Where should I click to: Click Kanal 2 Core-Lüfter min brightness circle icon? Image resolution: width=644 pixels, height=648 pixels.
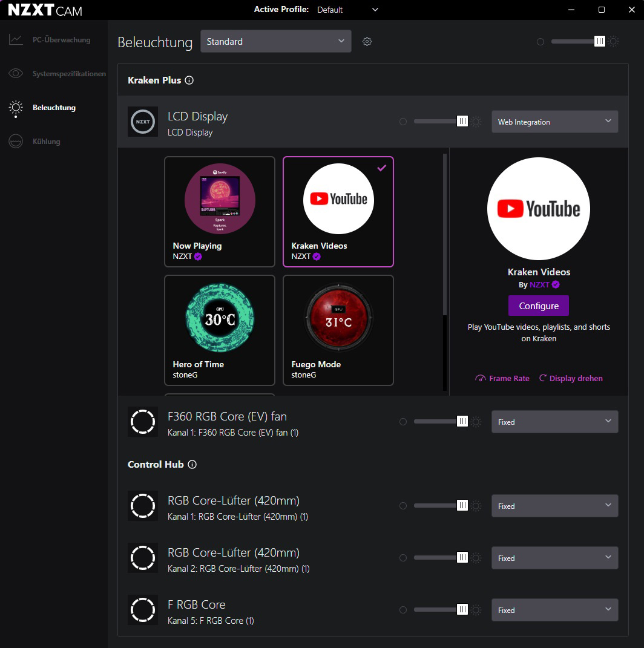pos(403,558)
